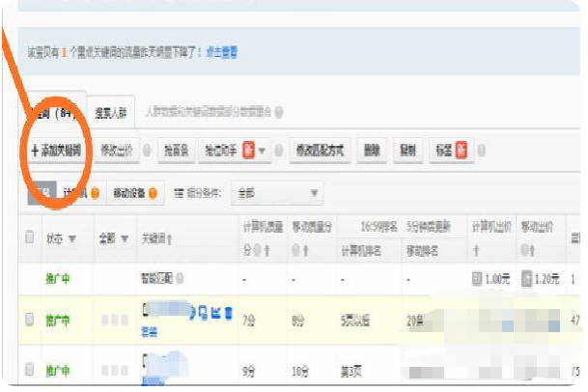The image size is (588, 392).
Task: Click copy icon in 7分 keyword row
Action: click(x=203, y=313)
